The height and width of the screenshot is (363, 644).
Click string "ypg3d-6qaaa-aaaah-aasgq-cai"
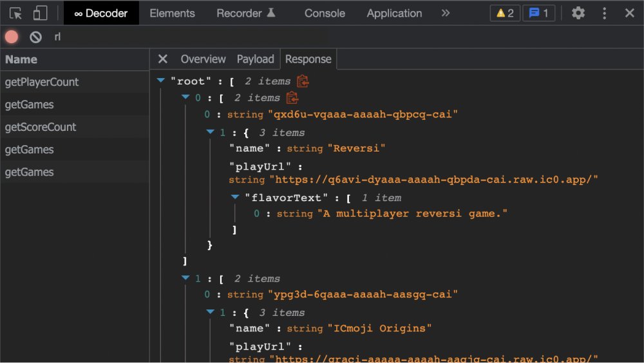click(363, 295)
